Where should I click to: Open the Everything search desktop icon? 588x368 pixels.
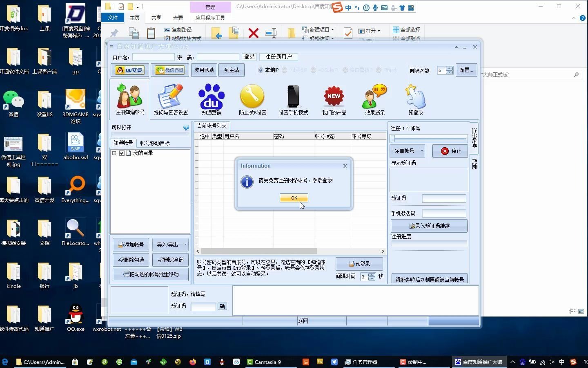tap(76, 189)
